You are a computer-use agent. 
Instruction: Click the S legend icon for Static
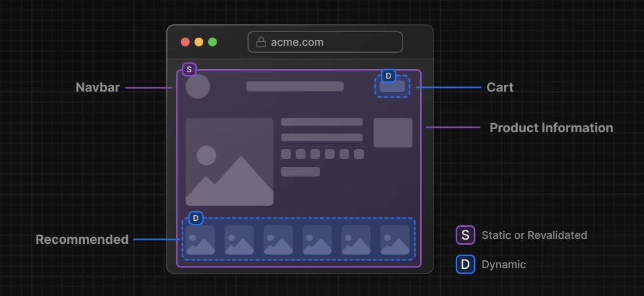(465, 235)
